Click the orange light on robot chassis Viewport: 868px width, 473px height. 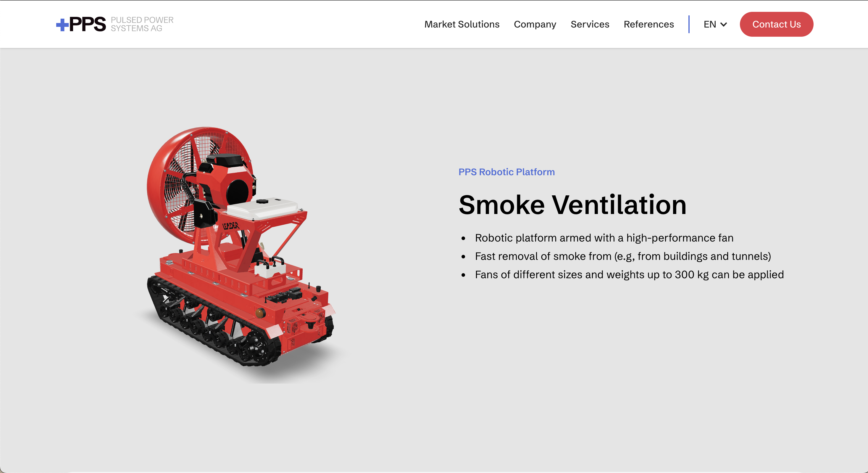(260, 313)
